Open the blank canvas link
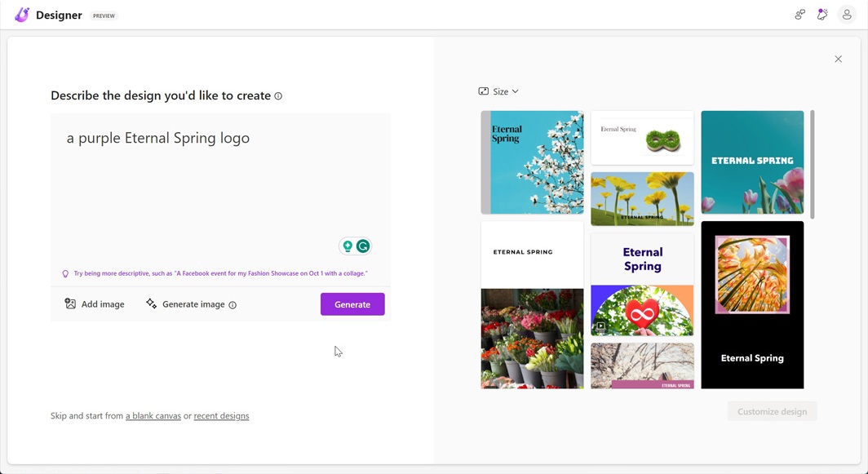868x474 pixels. click(153, 416)
